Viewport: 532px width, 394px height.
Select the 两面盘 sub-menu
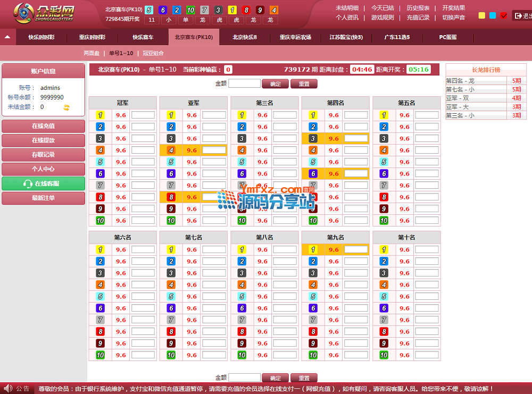coord(92,53)
